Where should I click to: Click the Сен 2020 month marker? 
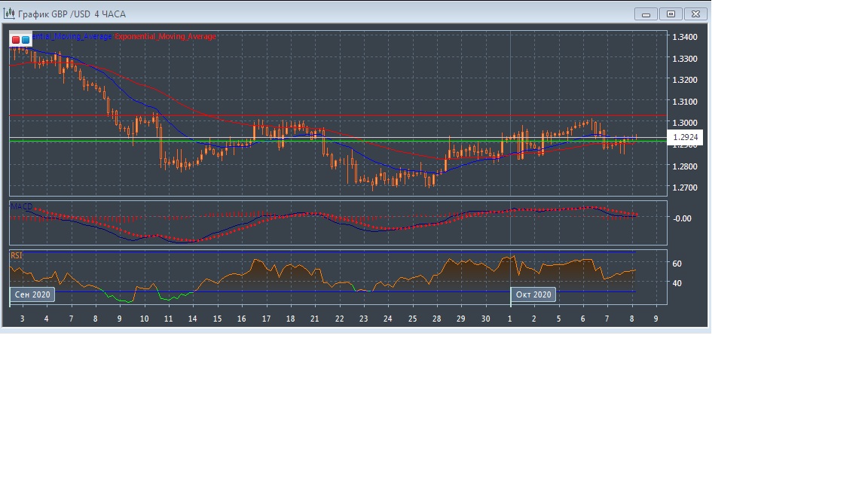(32, 294)
